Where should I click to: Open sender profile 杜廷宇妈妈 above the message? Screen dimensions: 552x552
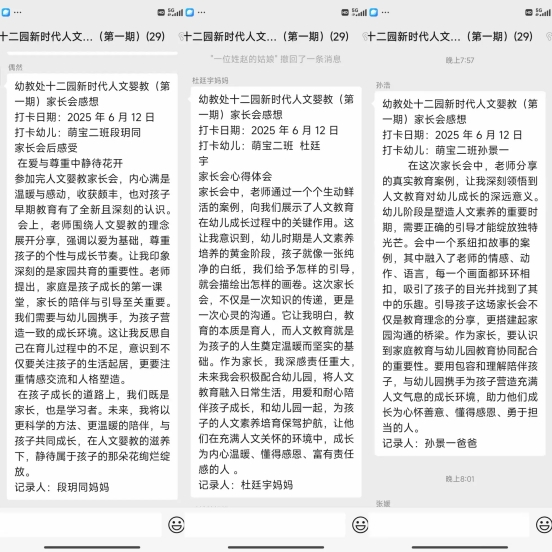[210, 80]
